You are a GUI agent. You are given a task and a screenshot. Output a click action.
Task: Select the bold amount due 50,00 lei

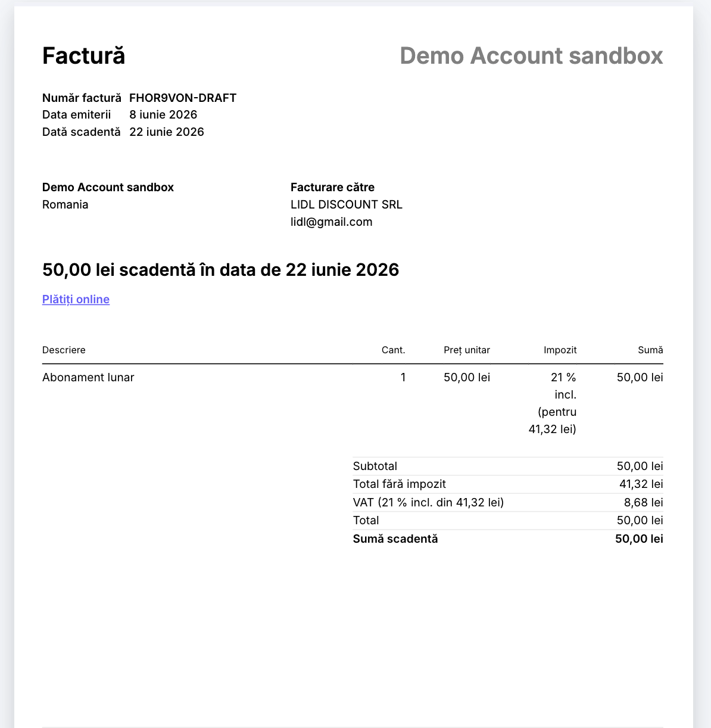coord(640,539)
